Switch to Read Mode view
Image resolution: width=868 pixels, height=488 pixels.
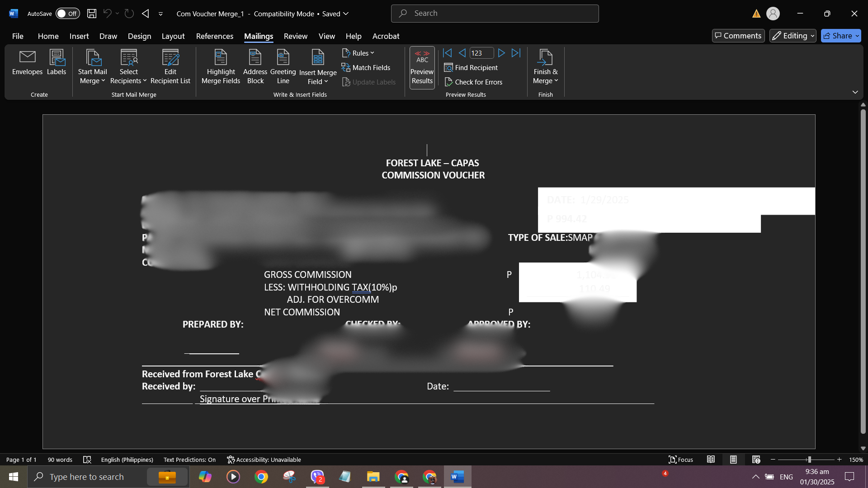711,460
